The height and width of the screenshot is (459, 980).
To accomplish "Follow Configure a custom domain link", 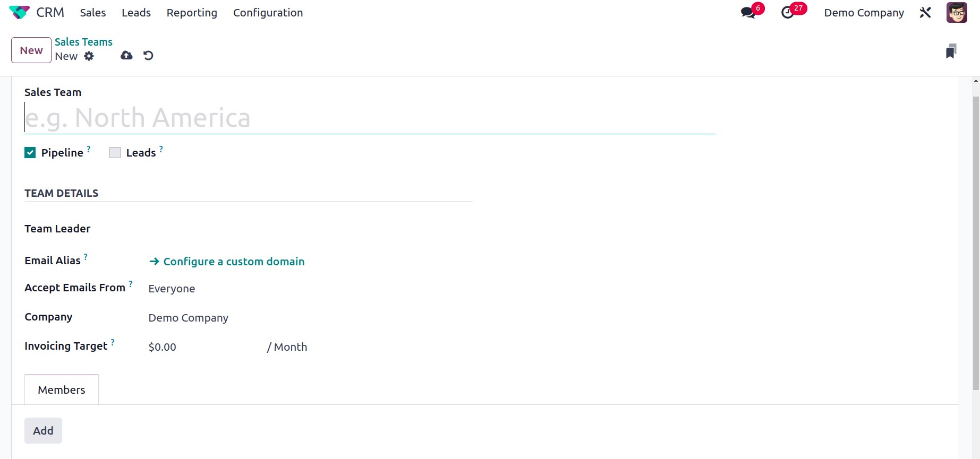I will (227, 262).
